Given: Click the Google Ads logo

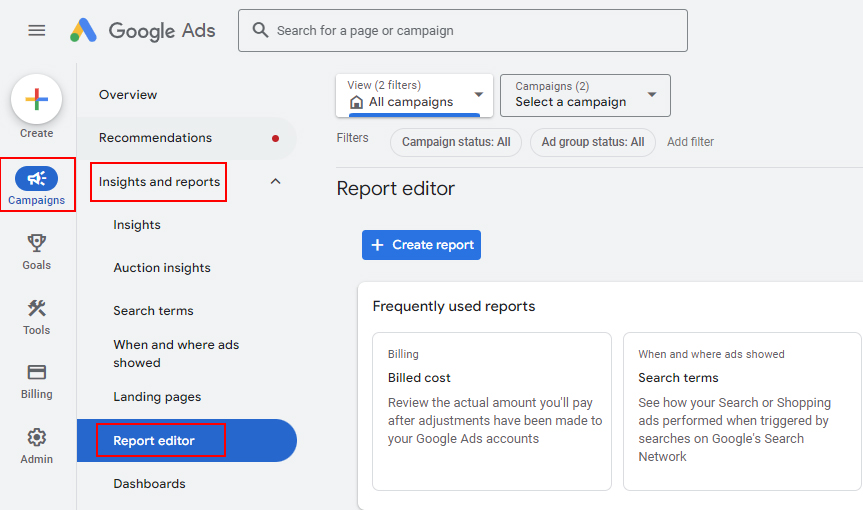Looking at the screenshot, I should click(x=143, y=30).
